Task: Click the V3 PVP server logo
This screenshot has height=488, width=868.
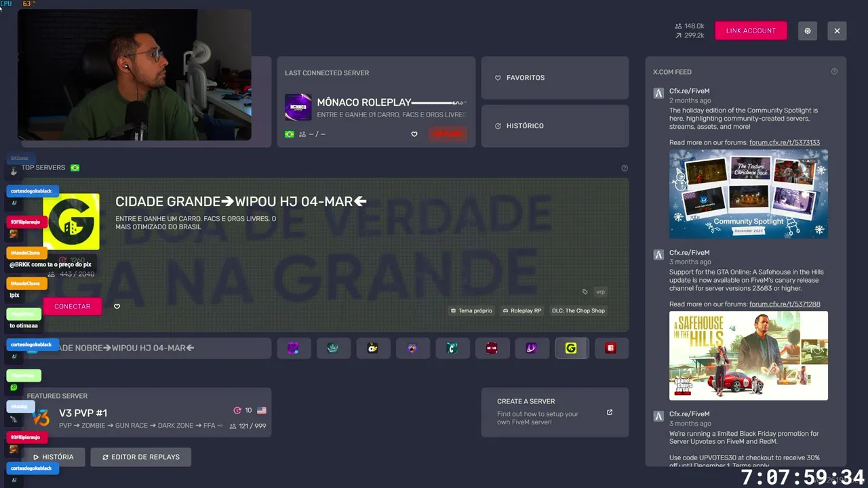Action: [41, 418]
